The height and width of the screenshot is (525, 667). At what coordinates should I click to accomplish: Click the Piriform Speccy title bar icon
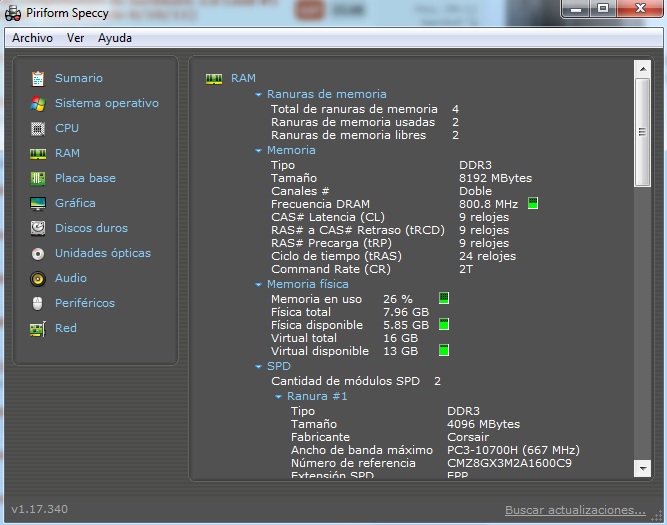(x=13, y=13)
